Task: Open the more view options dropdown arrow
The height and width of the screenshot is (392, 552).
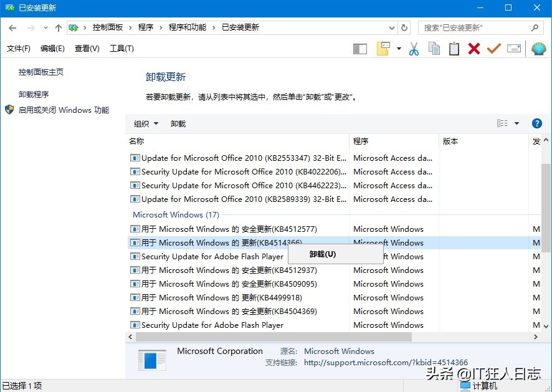Action: click(x=516, y=123)
